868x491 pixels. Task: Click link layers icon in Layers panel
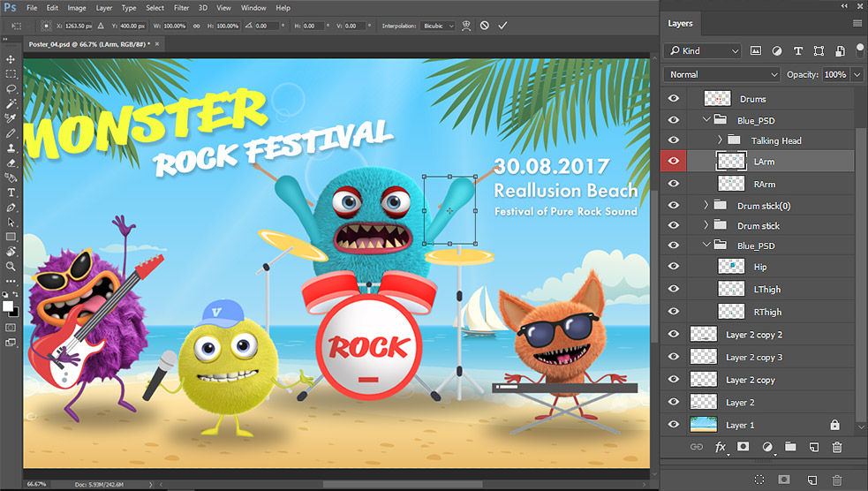[x=697, y=447]
